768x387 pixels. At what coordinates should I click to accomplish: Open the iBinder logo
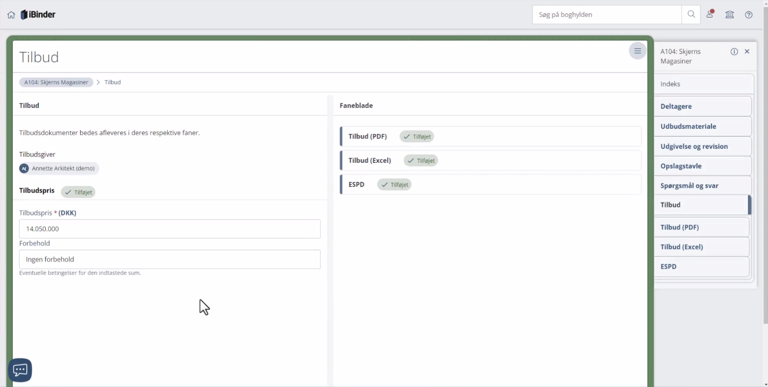tap(38, 15)
